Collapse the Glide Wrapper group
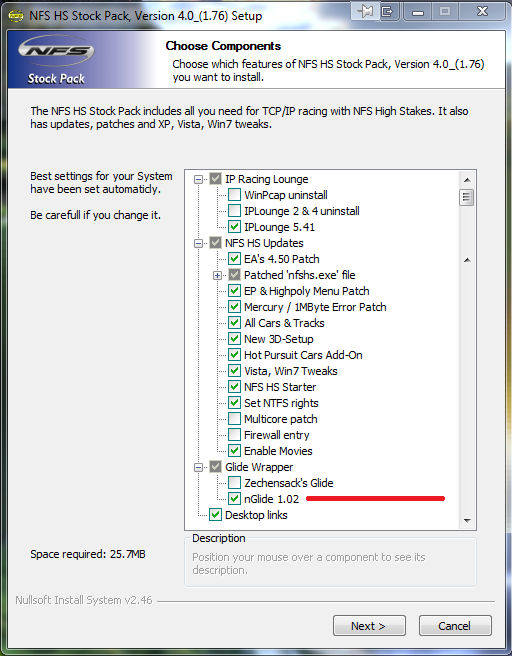This screenshot has height=656, width=512. (198, 467)
